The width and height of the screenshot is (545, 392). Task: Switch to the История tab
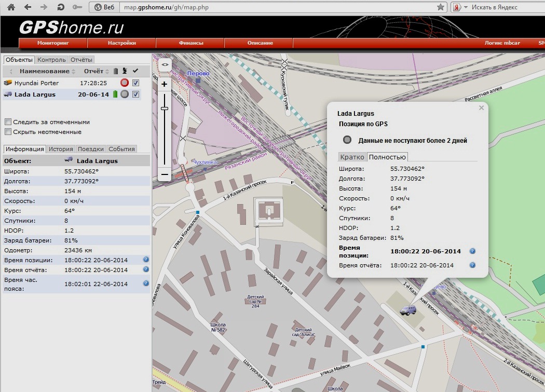(61, 149)
